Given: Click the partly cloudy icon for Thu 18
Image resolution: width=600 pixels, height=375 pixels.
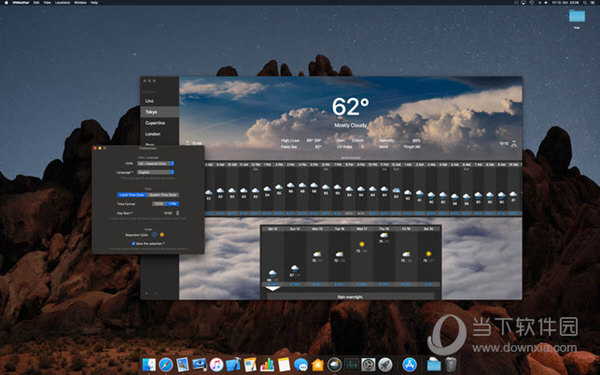Looking at the screenshot, I should click(384, 235).
